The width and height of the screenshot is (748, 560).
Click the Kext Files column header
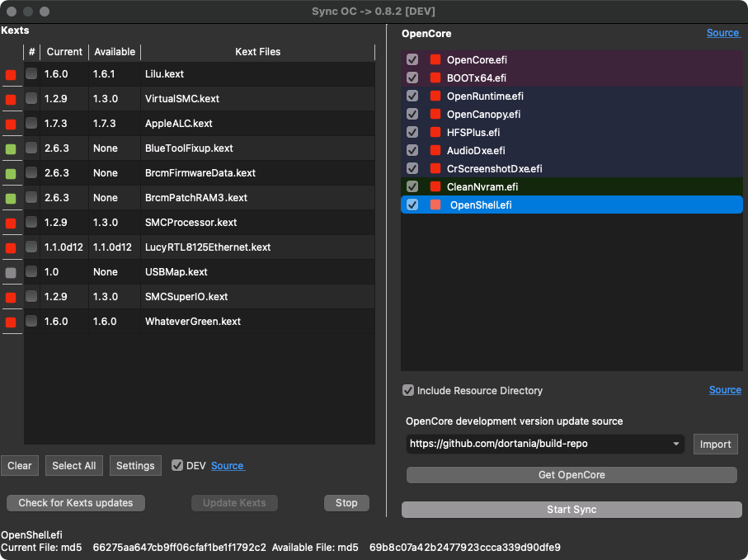click(x=257, y=51)
